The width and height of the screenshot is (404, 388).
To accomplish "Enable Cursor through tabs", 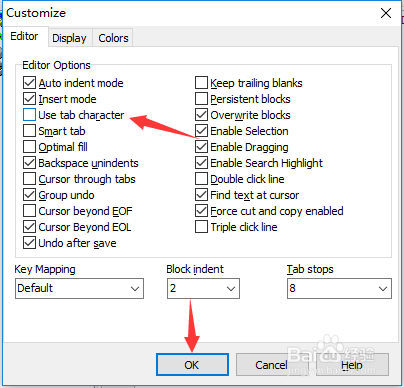I will 29,179.
